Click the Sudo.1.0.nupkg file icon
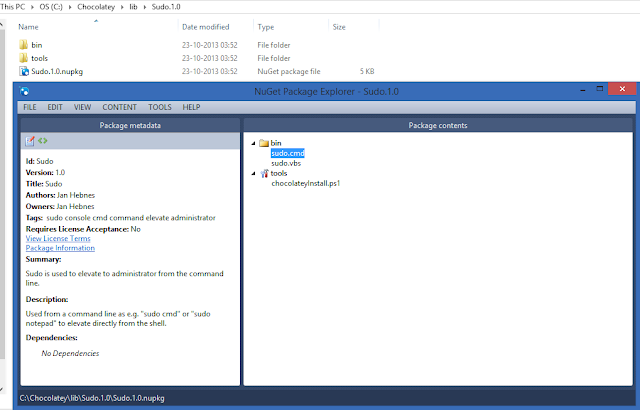The height and width of the screenshot is (410, 640). point(24,71)
